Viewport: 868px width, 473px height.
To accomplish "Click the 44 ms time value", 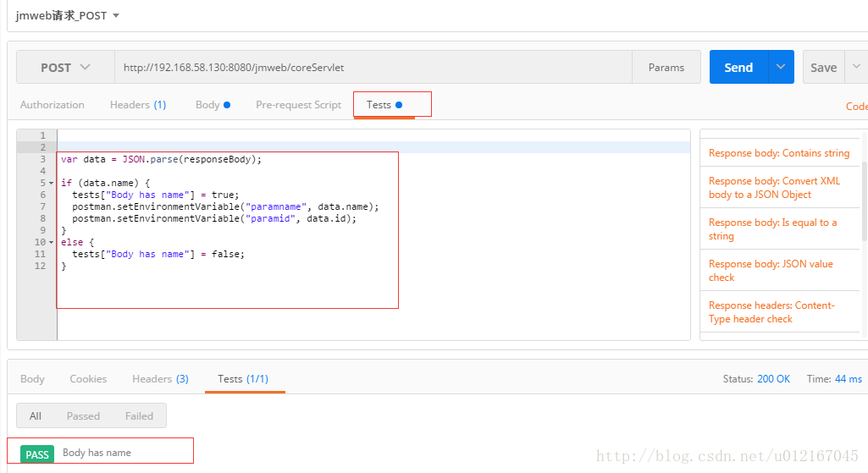I will [848, 379].
